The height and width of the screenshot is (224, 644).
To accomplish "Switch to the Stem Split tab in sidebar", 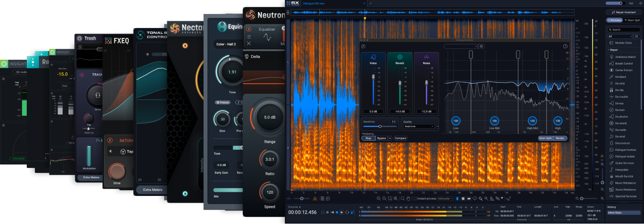I will (633, 20).
